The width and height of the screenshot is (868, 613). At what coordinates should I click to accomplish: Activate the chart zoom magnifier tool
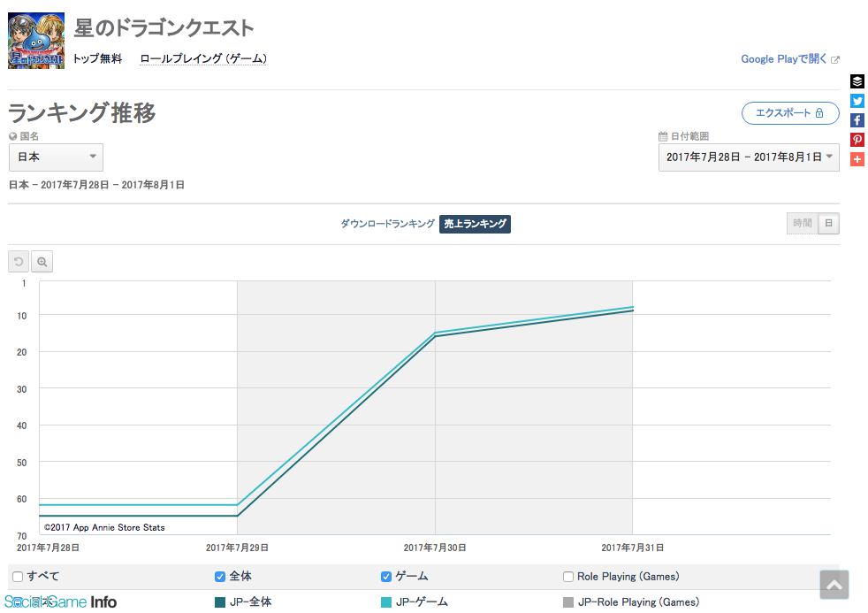pyautogui.click(x=42, y=261)
